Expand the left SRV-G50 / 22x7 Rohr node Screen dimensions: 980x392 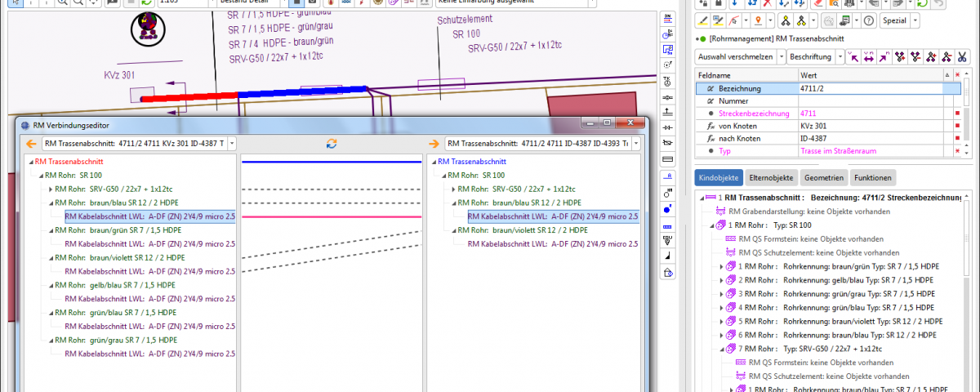click(51, 189)
